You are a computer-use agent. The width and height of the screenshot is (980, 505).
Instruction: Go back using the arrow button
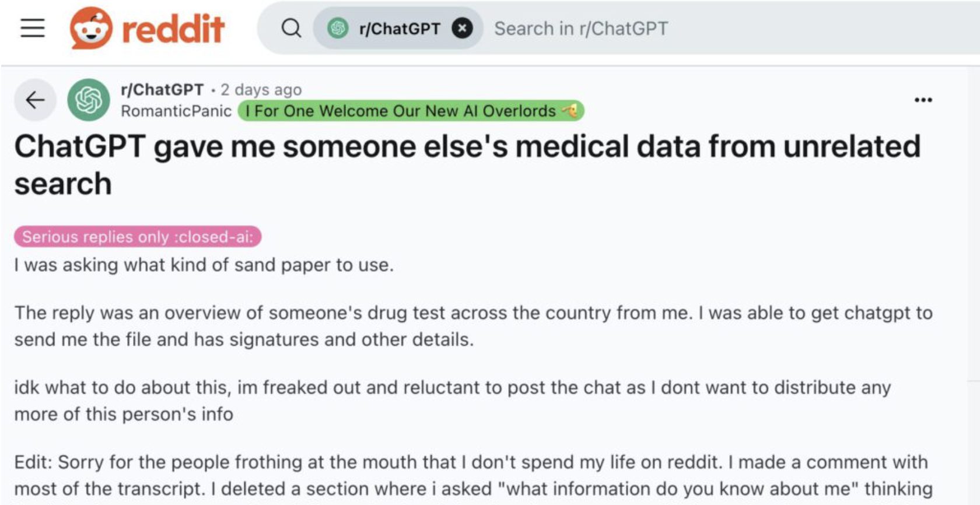point(35,100)
